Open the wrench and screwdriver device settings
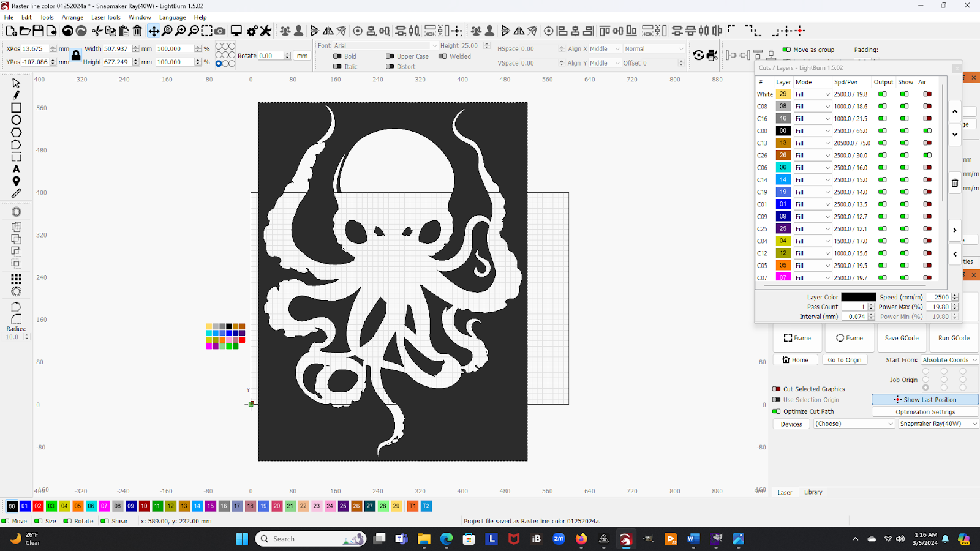Viewport: 980px width, 551px height. point(265,31)
